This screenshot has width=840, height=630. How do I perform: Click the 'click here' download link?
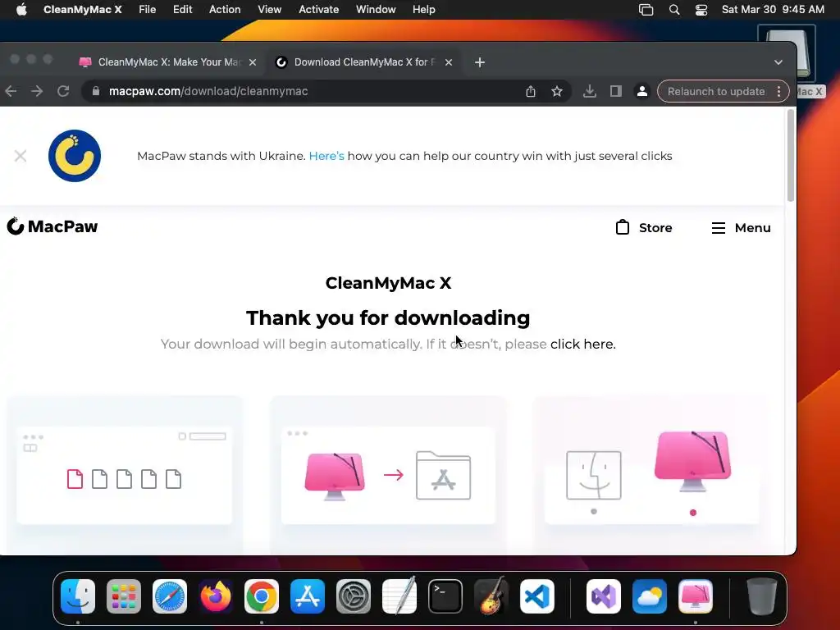[x=583, y=344]
